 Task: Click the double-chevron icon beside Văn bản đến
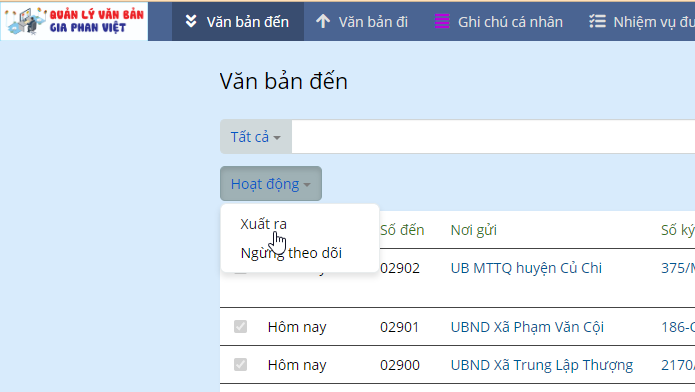click(191, 21)
